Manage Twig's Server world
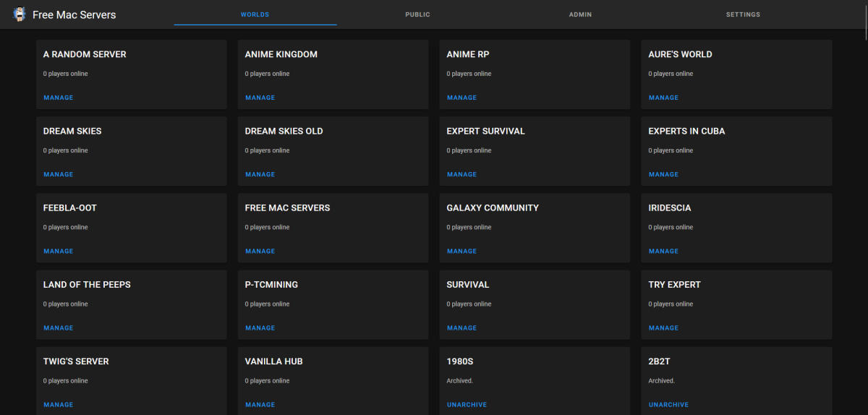The image size is (868, 415). pos(58,405)
